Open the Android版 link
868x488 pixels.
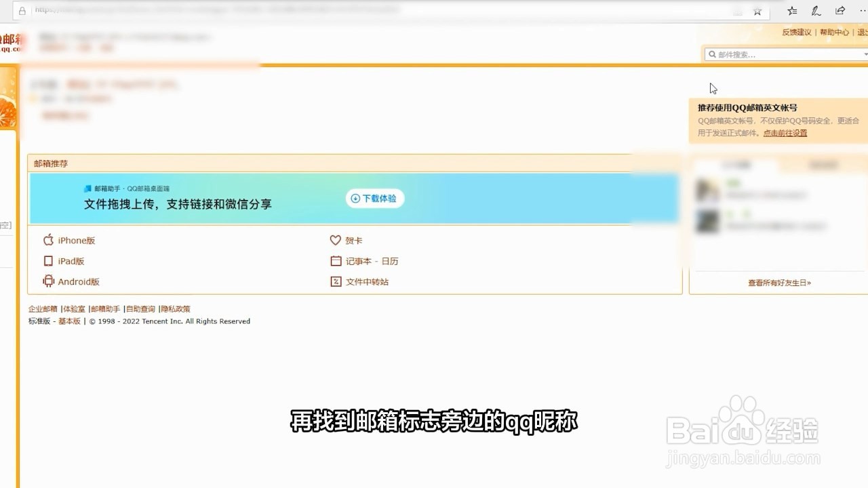pos(79,282)
